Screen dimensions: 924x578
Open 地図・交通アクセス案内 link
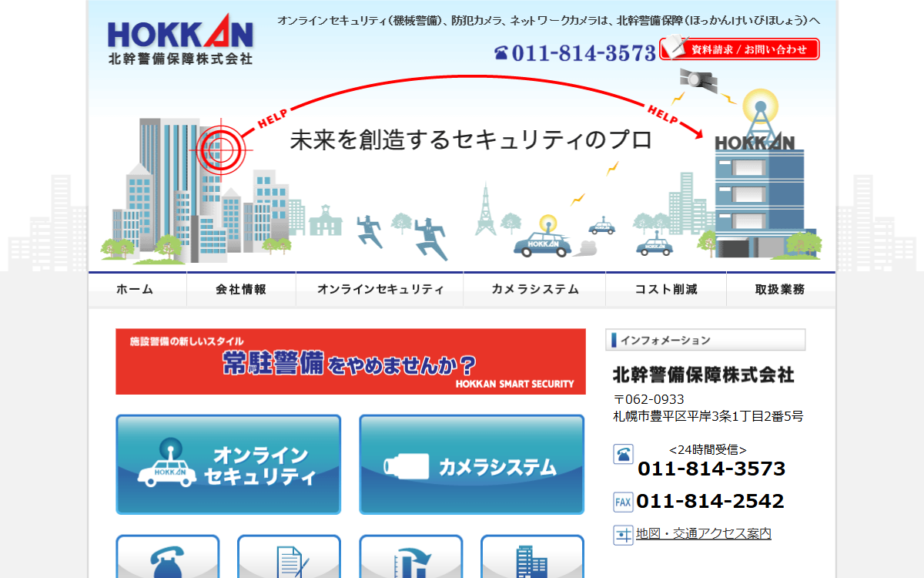704,533
